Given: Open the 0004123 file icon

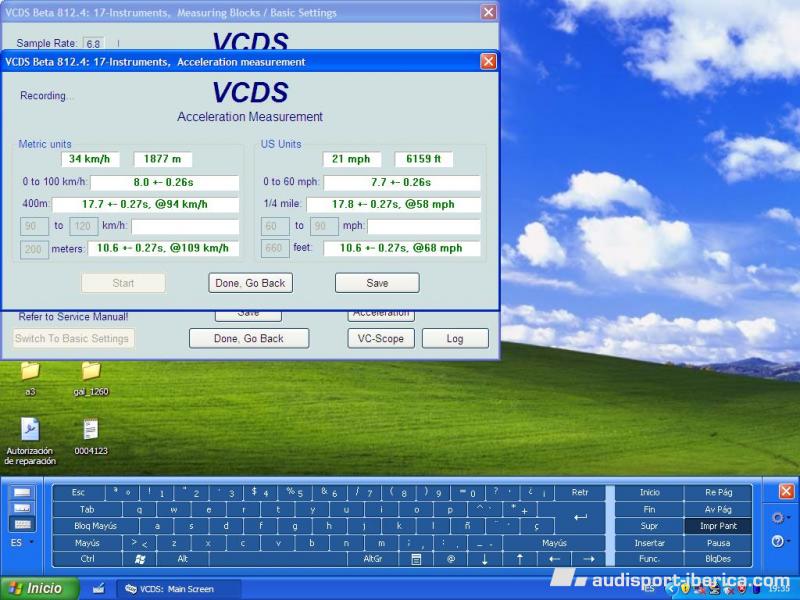Looking at the screenshot, I should 90,430.
